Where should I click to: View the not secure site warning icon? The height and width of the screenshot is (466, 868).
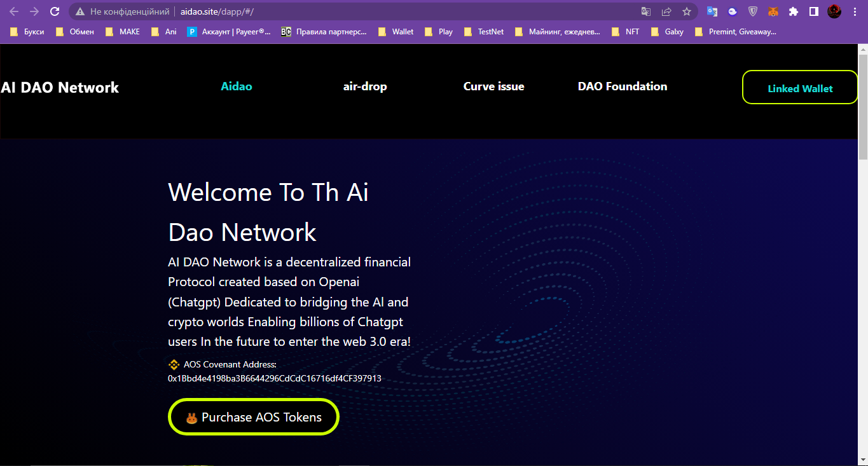point(79,11)
